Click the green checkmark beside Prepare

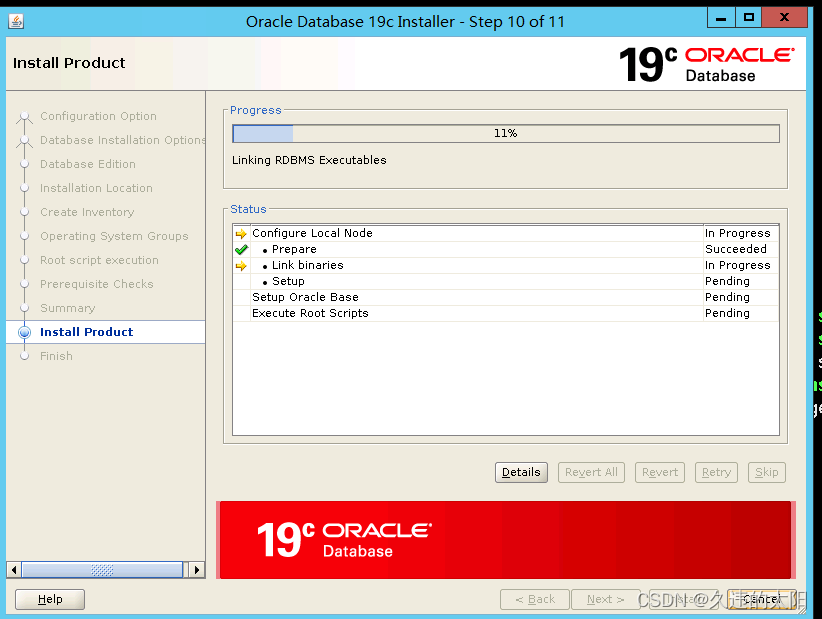point(241,249)
